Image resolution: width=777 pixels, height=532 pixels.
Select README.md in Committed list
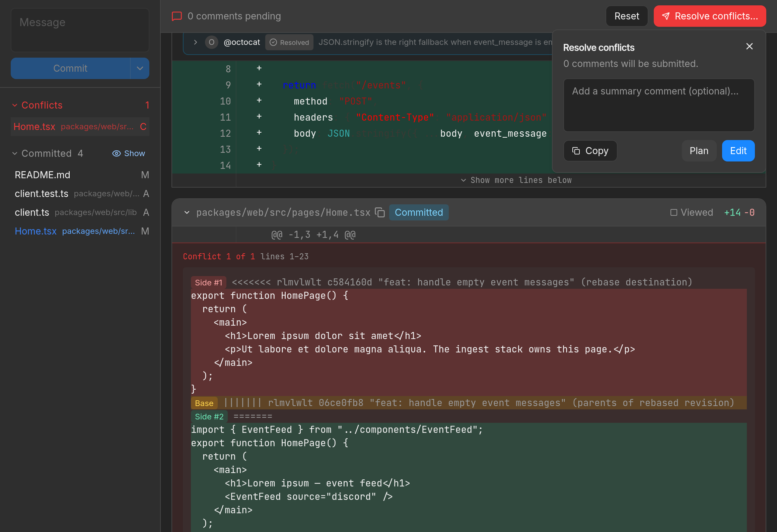click(80, 175)
